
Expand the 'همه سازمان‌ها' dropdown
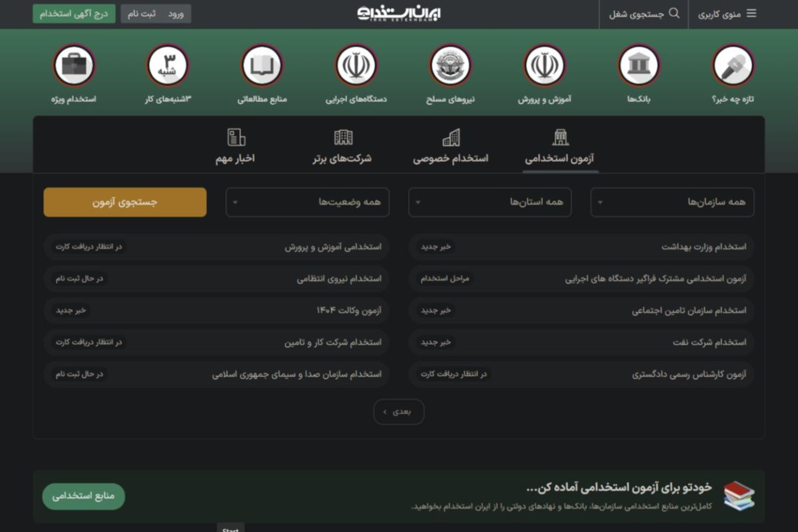click(672, 202)
